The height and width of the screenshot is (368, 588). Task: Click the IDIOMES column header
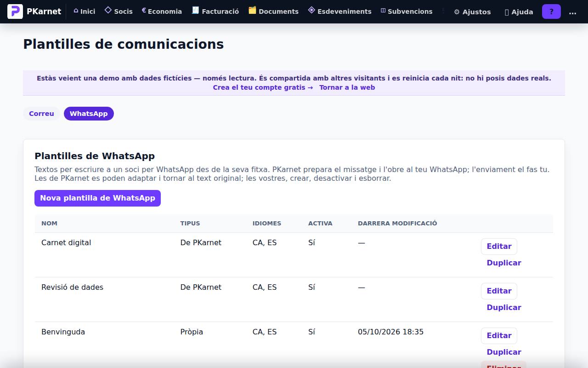[x=266, y=224]
